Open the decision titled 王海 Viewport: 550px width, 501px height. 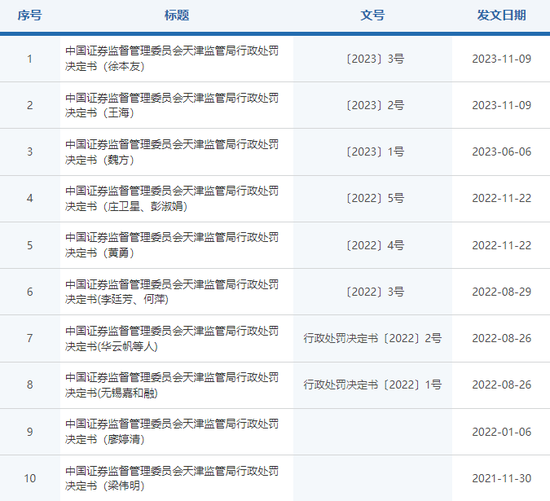click(x=172, y=105)
